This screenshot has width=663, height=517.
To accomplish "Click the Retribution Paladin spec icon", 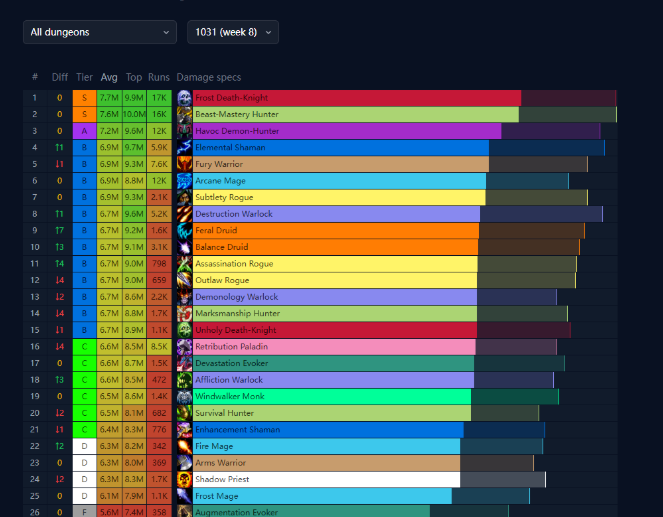I will point(185,346).
